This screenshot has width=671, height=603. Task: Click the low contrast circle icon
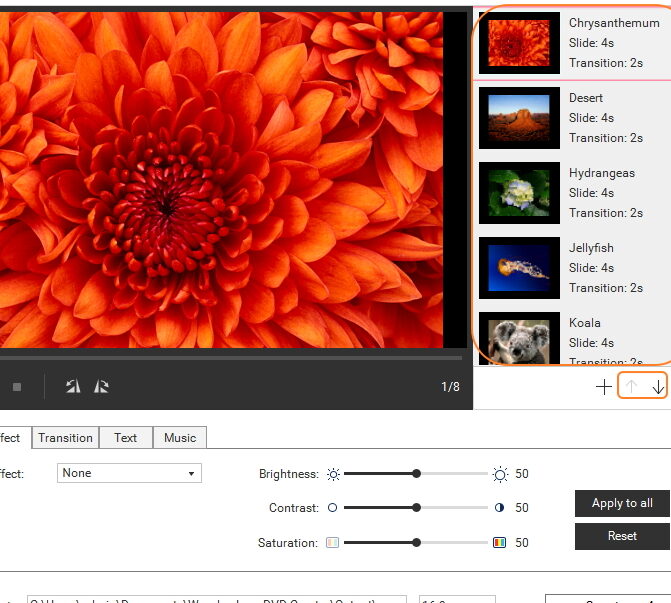[x=332, y=508]
